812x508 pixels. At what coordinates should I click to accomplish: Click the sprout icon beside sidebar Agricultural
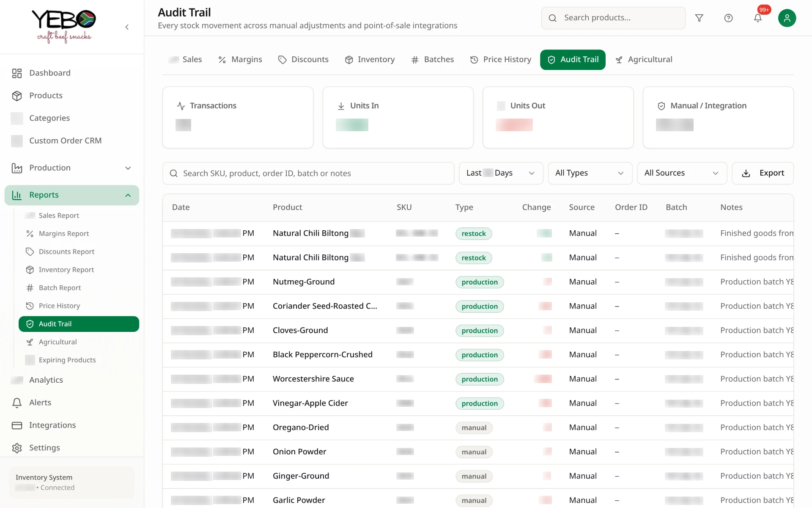[30, 342]
